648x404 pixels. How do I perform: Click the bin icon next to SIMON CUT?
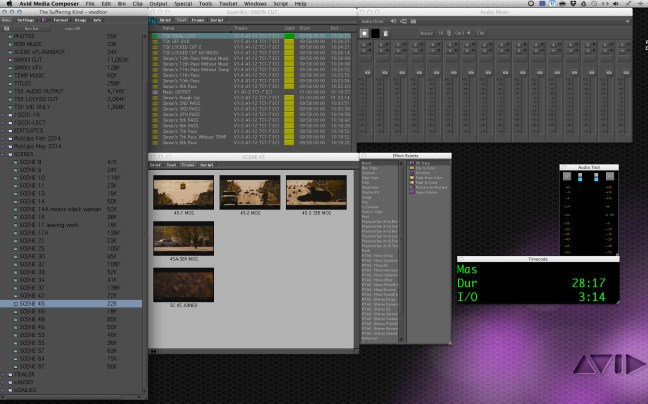tap(12, 61)
